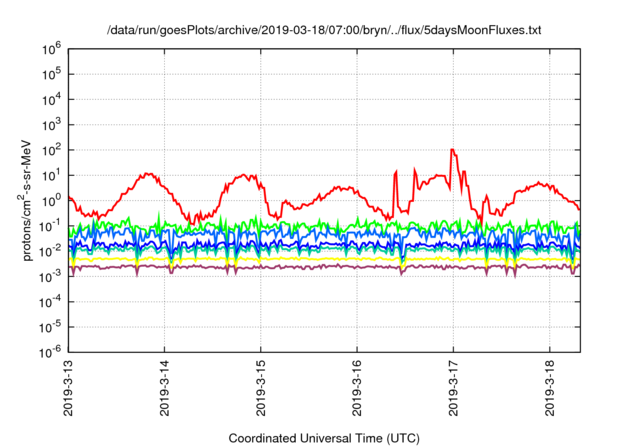Image resolution: width=640 pixels, height=448 pixels.
Task: Click the file path title above the chart
Action: point(324,30)
